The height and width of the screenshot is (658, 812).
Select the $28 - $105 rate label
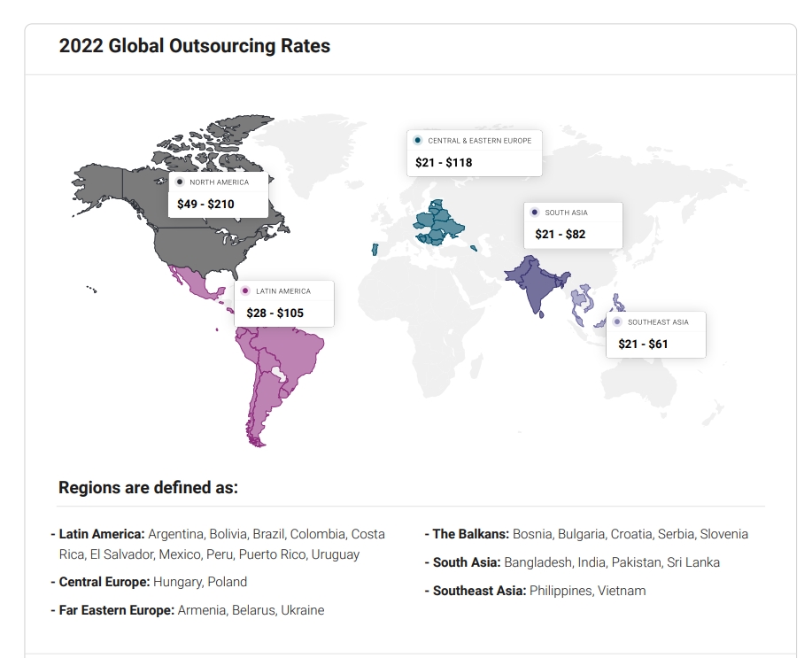point(275,313)
